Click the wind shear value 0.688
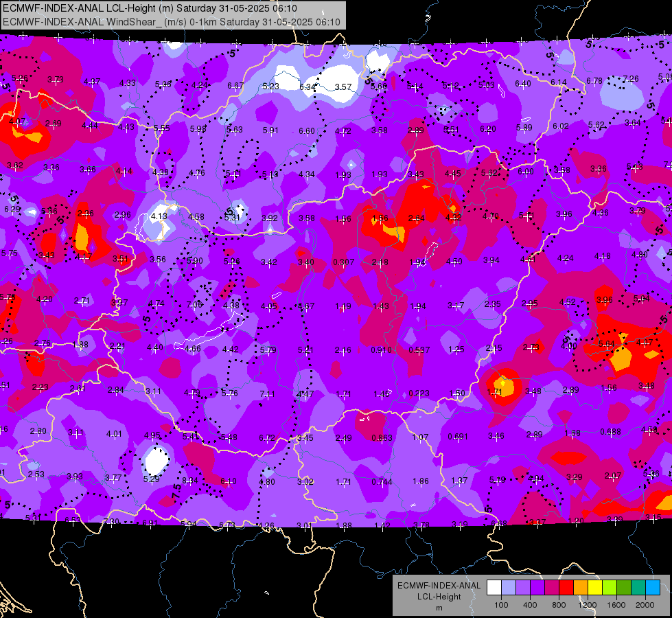Viewport: 672px width, 618px height. (610, 431)
